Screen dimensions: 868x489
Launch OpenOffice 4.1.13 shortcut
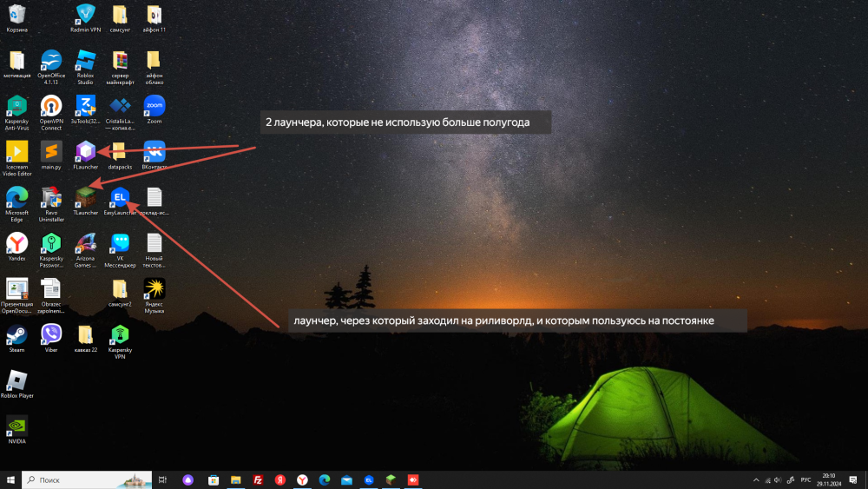51,67
